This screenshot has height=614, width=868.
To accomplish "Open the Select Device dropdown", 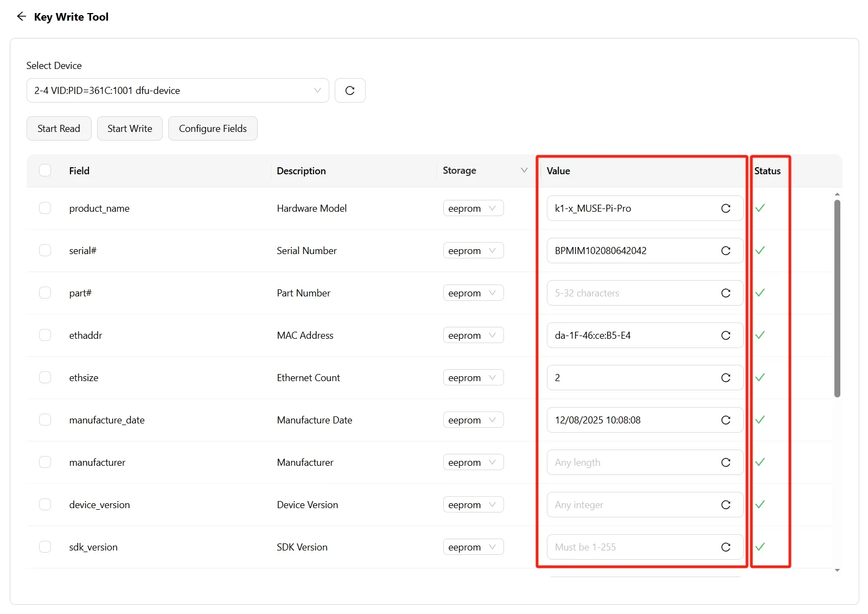I will pyautogui.click(x=178, y=91).
